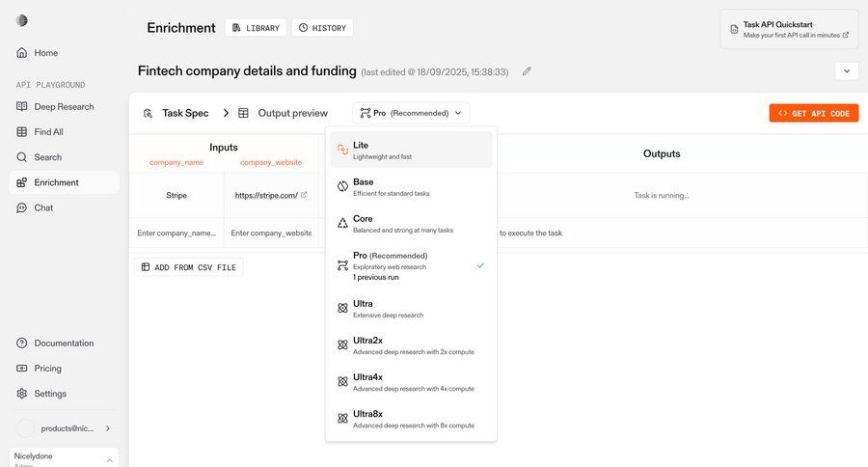868x467 pixels.
Task: Click the Search magnifier icon in sidebar
Action: click(x=22, y=157)
